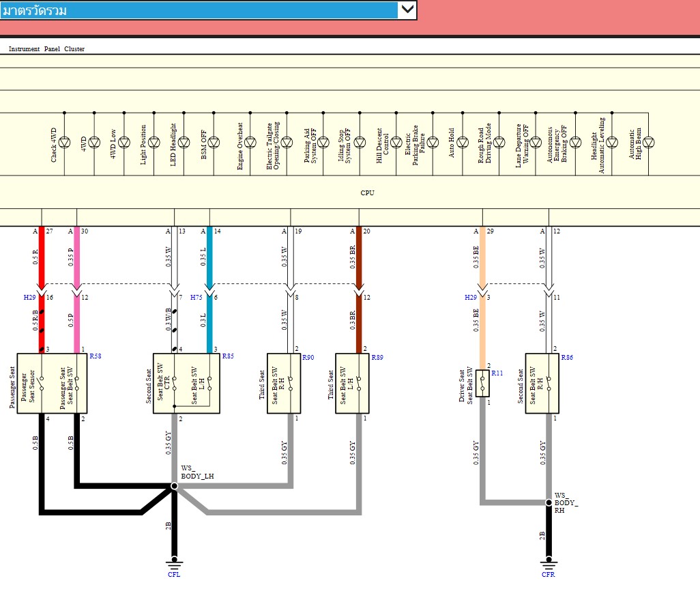Viewport: 700px width, 598px height.
Task: Click the WS_BODY_LH splice junction dot
Action: point(174,486)
